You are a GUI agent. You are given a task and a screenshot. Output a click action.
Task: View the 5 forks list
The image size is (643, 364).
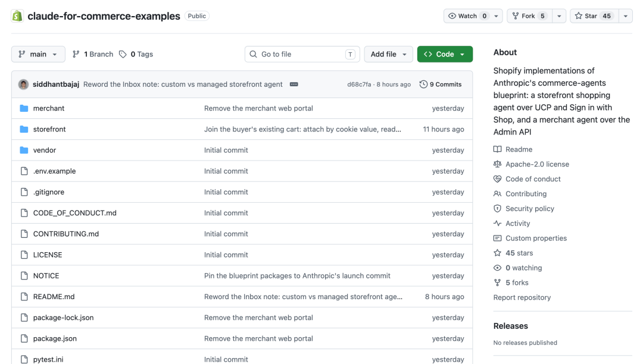click(517, 282)
